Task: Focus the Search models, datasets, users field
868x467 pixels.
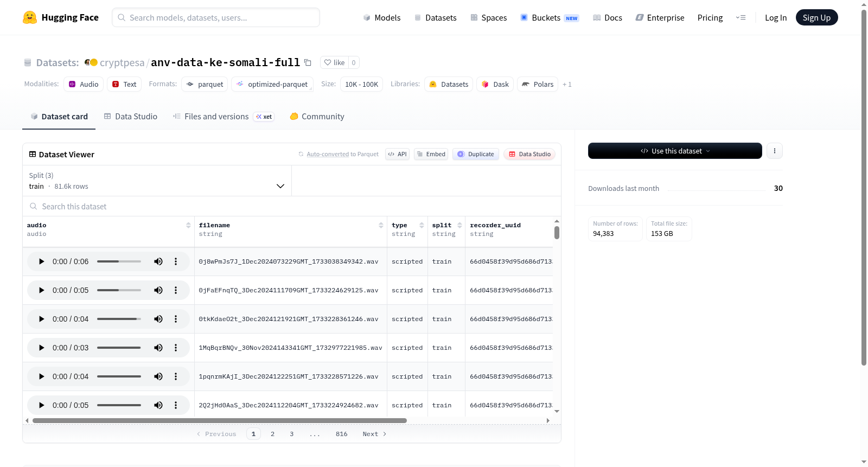Action: pos(216,17)
